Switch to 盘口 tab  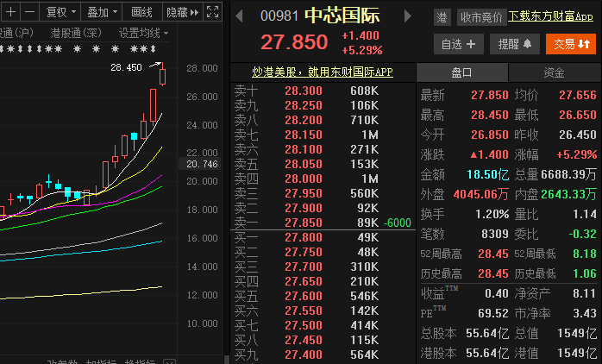[x=462, y=72]
